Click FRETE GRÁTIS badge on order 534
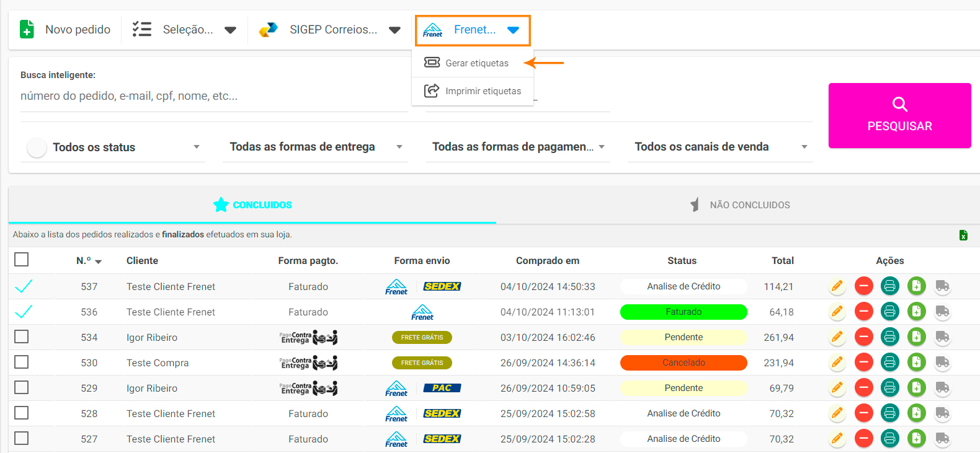The height and width of the screenshot is (453, 980). [x=422, y=337]
